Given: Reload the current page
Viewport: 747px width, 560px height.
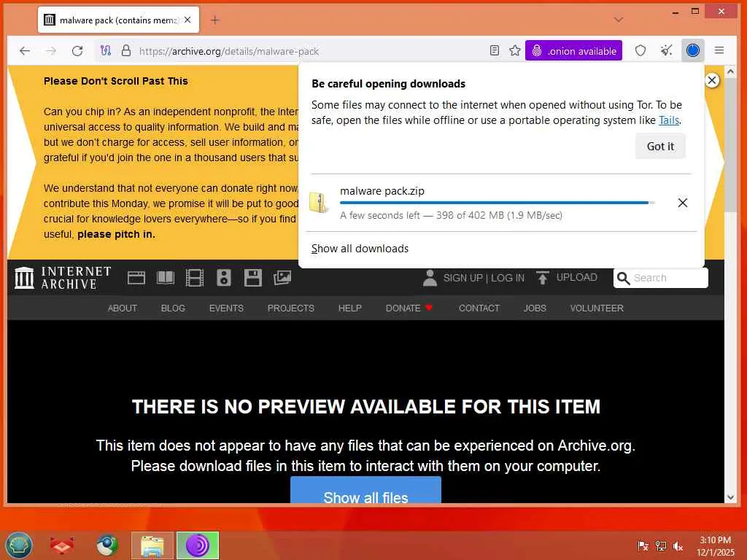Looking at the screenshot, I should [77, 51].
